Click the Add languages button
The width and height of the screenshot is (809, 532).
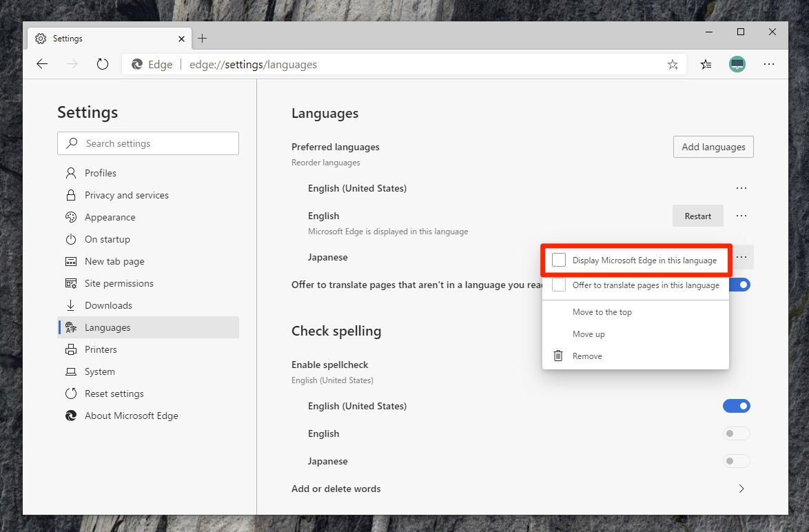point(713,147)
